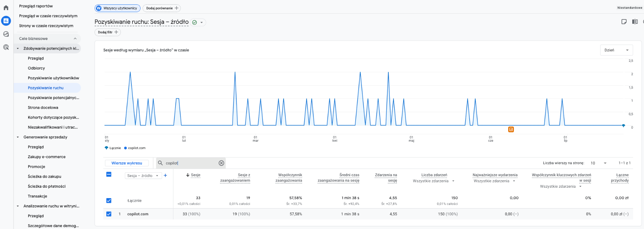The width and height of the screenshot is (644, 229).
Task: Uncheck the copilot.com row checkbox
Action: coord(109,214)
